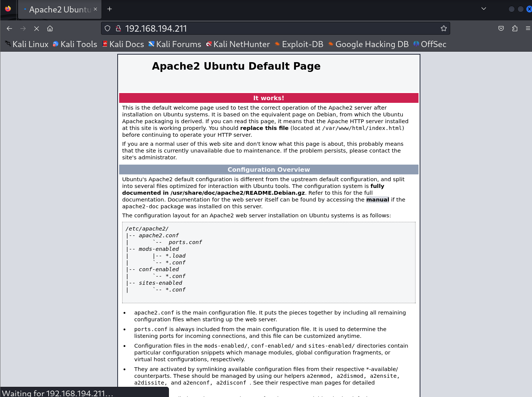
Task: Close the Apache2 Ubuntu tab
Action: click(95, 9)
